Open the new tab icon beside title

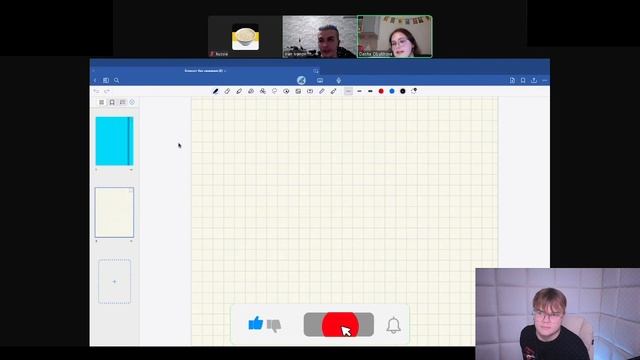pos(316,71)
